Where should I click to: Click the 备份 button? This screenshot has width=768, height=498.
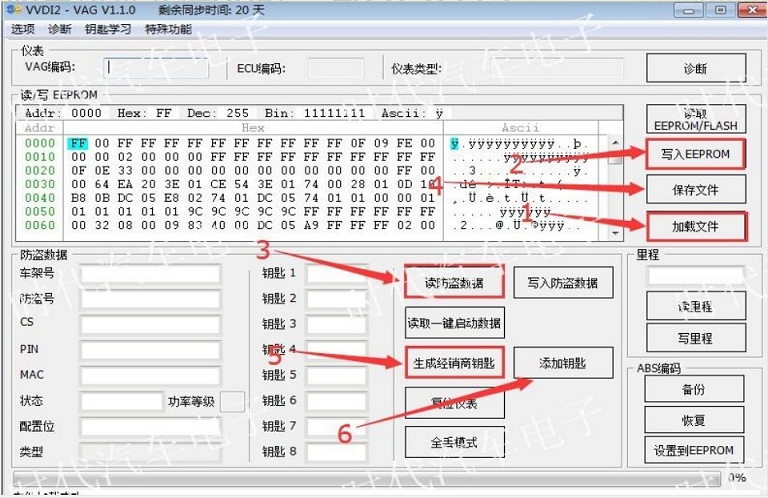pos(694,390)
